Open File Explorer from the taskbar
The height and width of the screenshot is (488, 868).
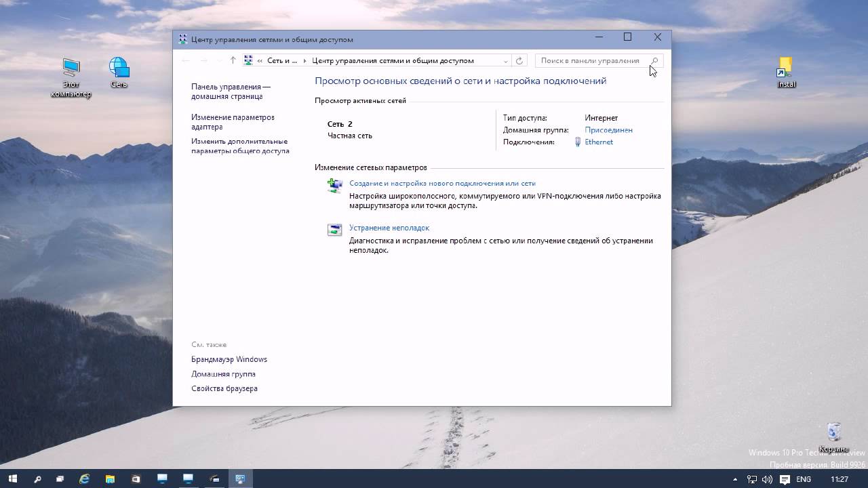110,479
